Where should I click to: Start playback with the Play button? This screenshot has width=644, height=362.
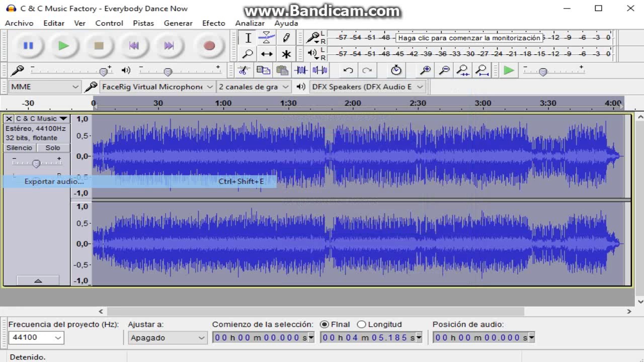(x=63, y=46)
